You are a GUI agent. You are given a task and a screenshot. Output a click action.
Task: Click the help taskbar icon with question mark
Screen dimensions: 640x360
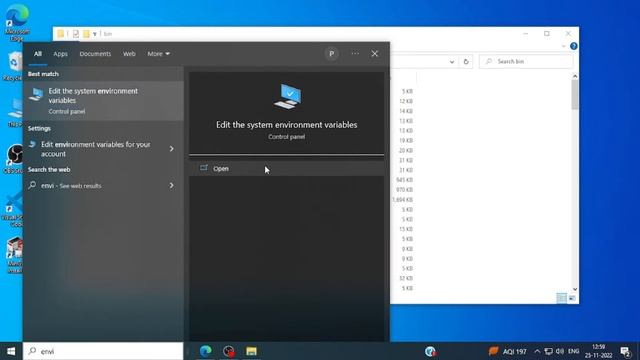click(x=430, y=351)
